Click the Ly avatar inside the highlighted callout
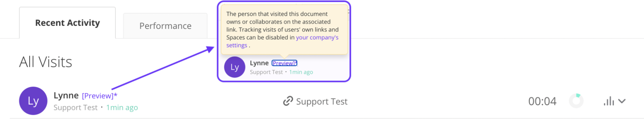 (235, 67)
